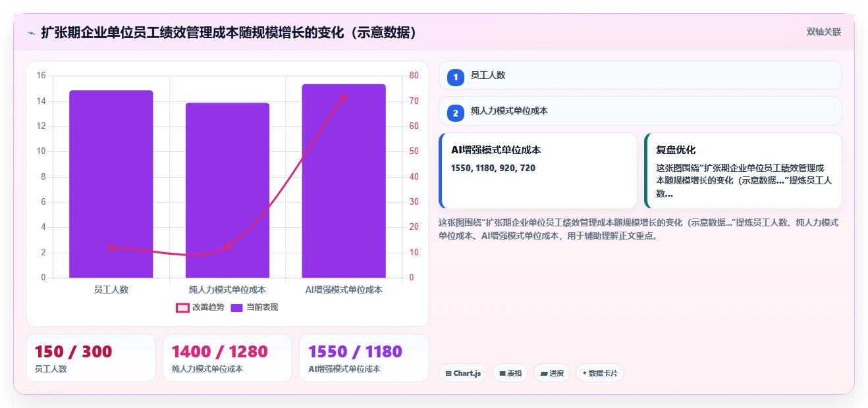Image resolution: width=868 pixels, height=408 pixels.
Task: Click the number 2 badge
Action: click(456, 113)
